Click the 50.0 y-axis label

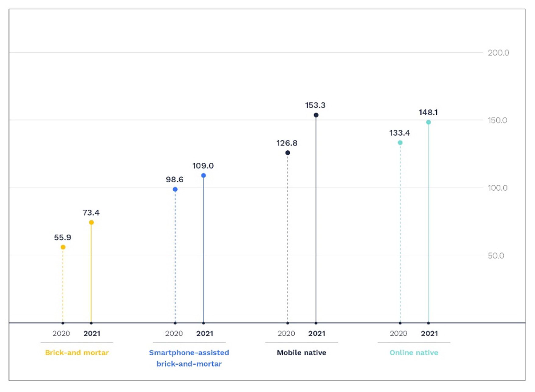tap(496, 255)
